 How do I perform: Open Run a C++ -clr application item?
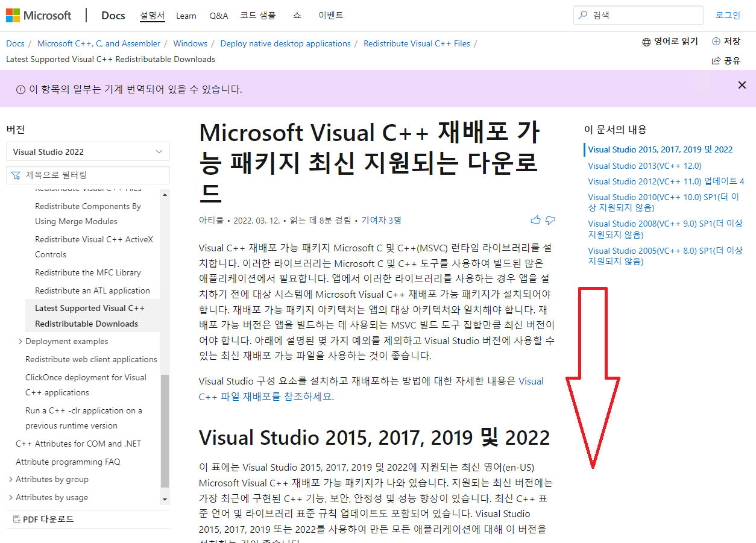(x=84, y=418)
